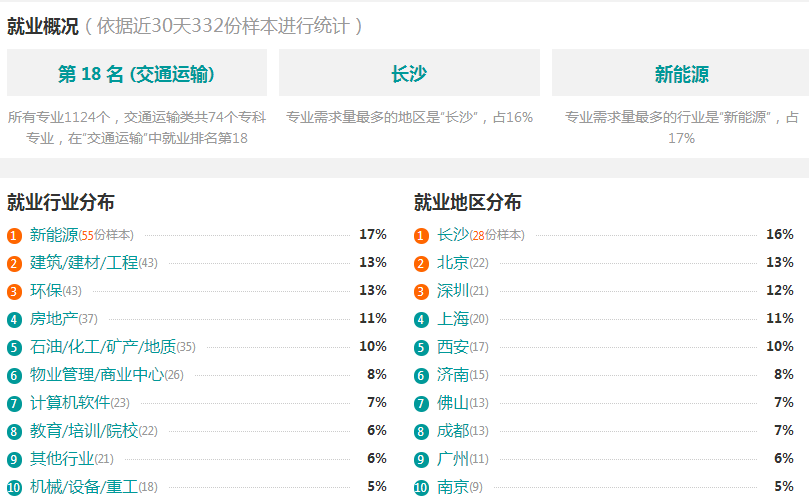Click rank badge 1 beside 新能源

click(x=14, y=236)
